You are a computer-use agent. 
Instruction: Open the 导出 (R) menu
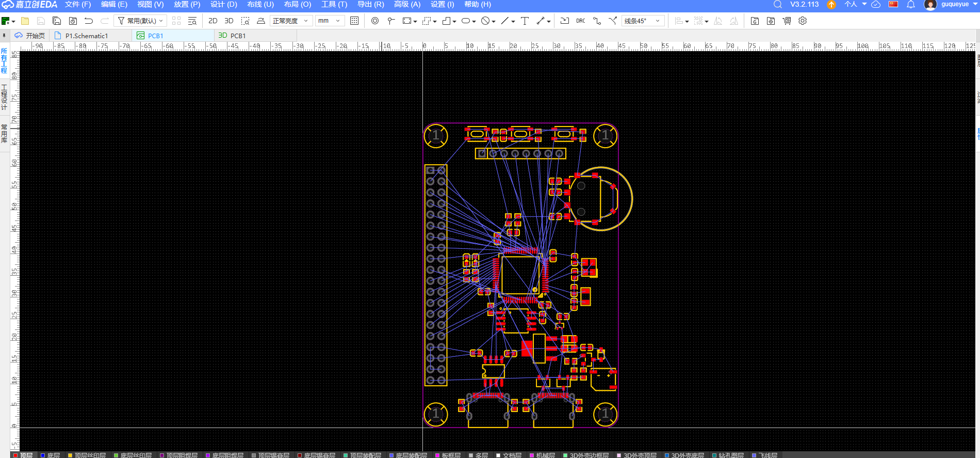tap(371, 5)
